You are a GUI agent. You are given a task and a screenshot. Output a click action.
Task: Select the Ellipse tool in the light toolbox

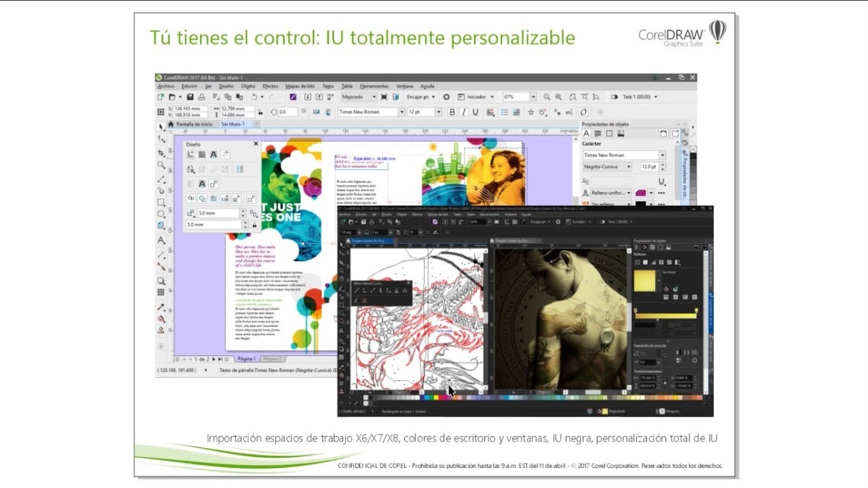point(161,213)
